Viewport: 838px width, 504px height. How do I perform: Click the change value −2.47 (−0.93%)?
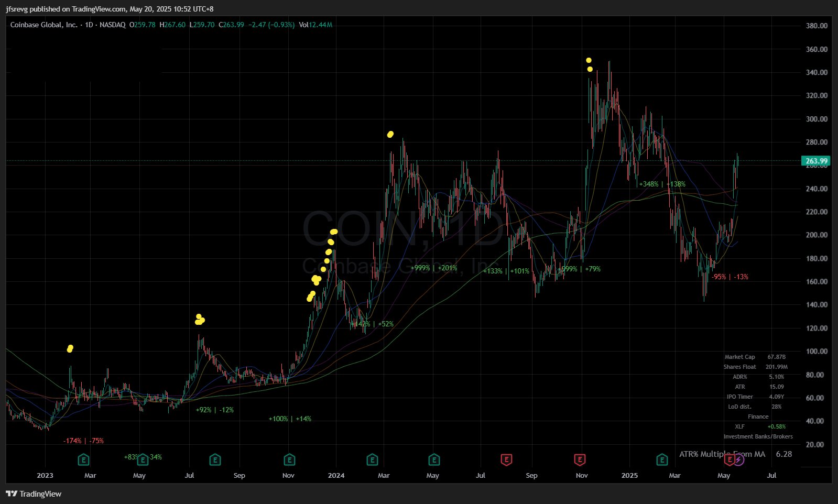pyautogui.click(x=271, y=25)
